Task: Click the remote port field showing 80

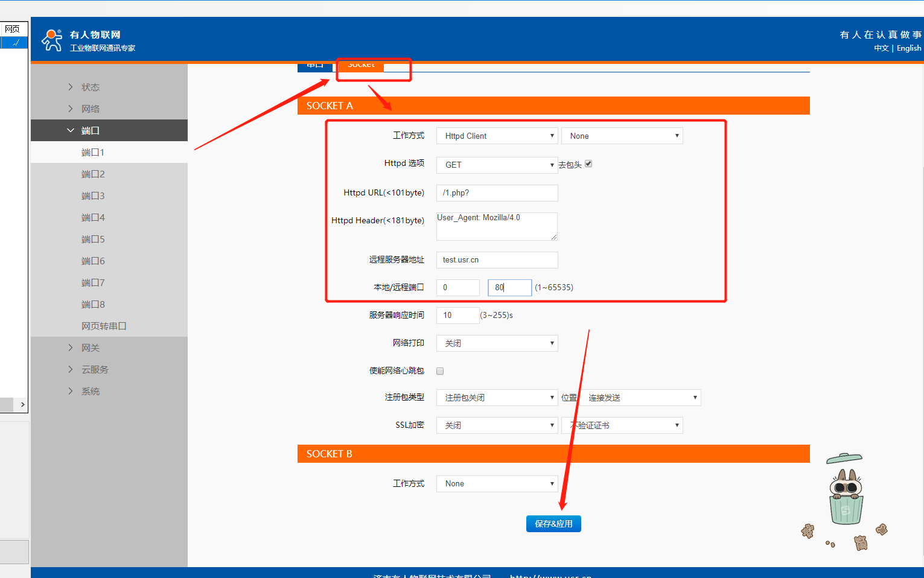Action: [510, 287]
